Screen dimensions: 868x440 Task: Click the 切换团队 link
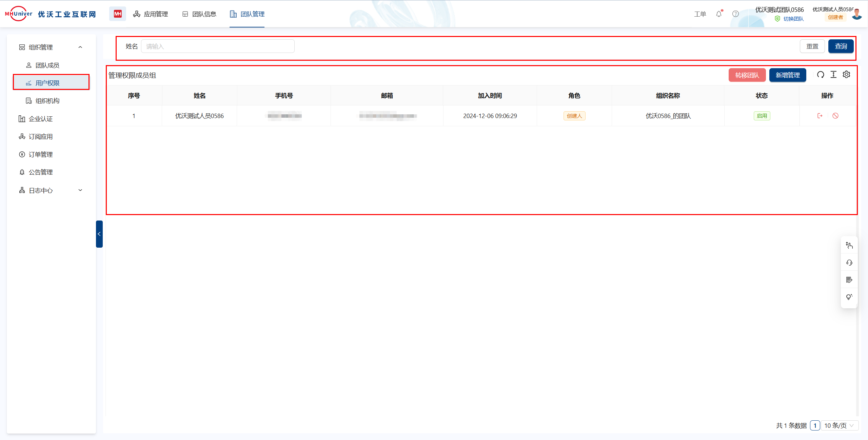(x=793, y=19)
